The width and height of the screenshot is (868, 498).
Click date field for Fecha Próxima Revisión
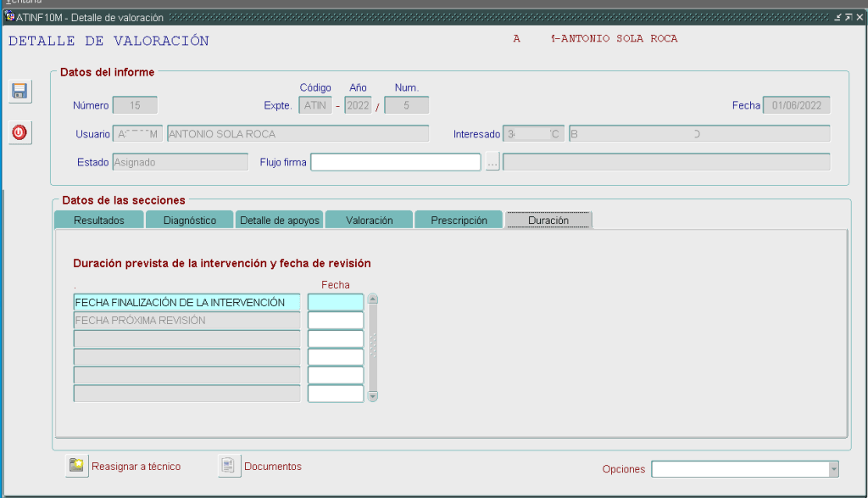tap(336, 321)
